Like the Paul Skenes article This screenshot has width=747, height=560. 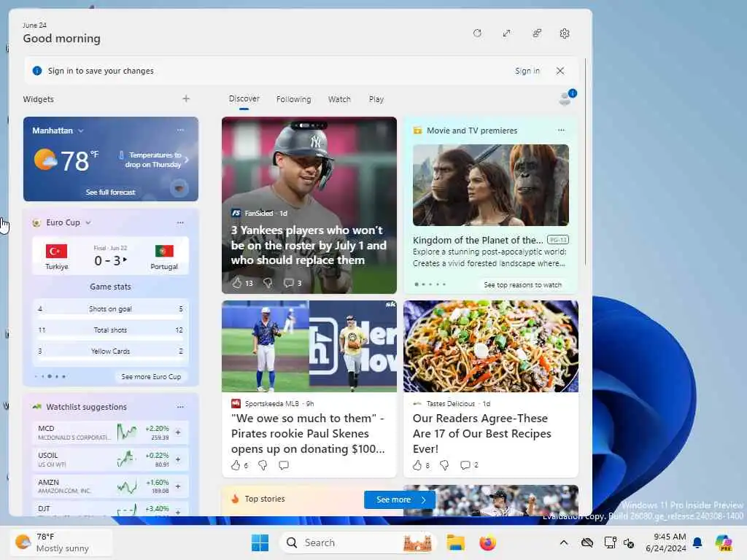[x=236, y=465]
